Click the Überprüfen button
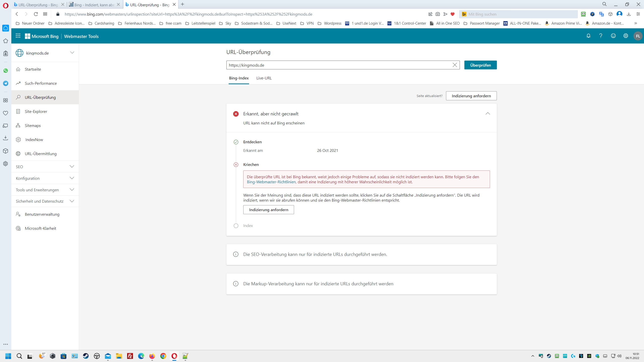Image resolution: width=644 pixels, height=362 pixels. tap(480, 65)
